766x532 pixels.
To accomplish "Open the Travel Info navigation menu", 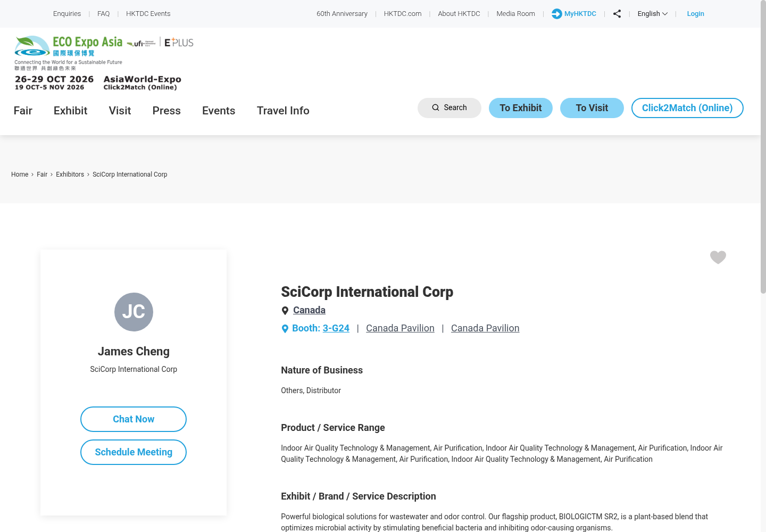I will (283, 111).
